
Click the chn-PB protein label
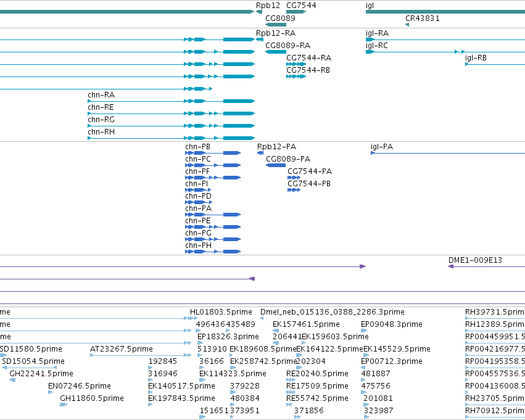(197, 147)
